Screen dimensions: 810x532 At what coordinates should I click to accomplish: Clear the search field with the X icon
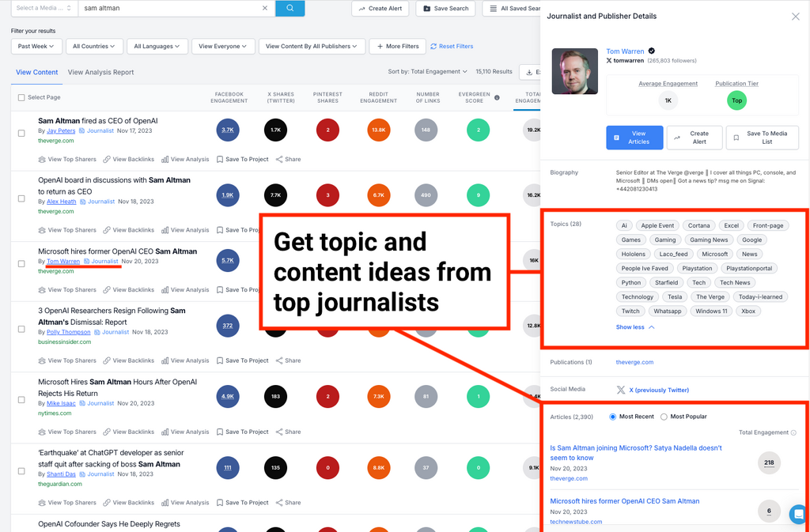(265, 9)
